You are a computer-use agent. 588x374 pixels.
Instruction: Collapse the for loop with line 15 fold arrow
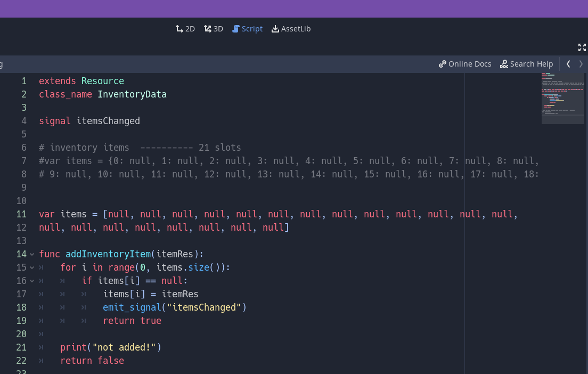(31, 267)
